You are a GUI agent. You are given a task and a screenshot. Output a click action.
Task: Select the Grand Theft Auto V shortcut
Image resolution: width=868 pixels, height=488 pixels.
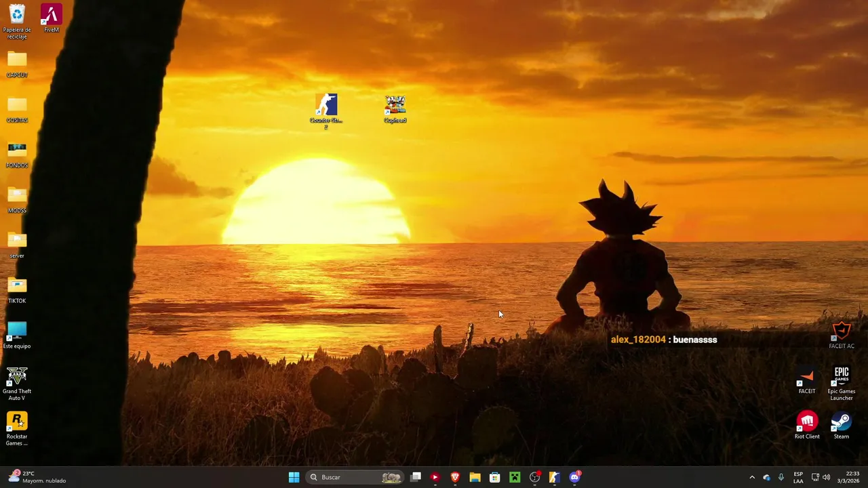17,384
